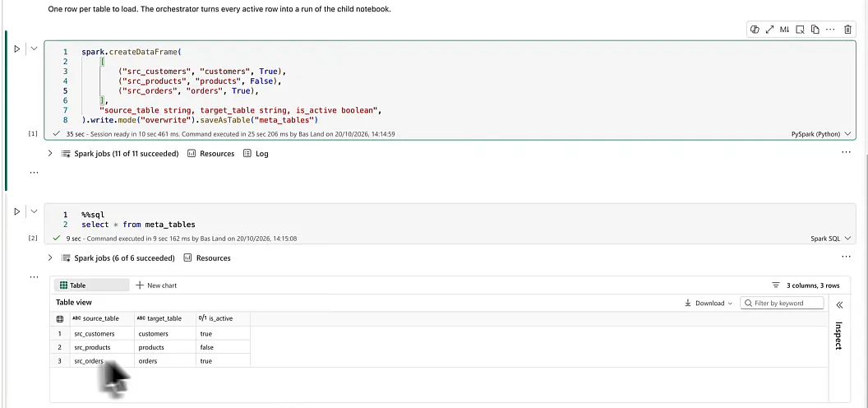
Task: Open the Download dropdown
Action: click(709, 304)
